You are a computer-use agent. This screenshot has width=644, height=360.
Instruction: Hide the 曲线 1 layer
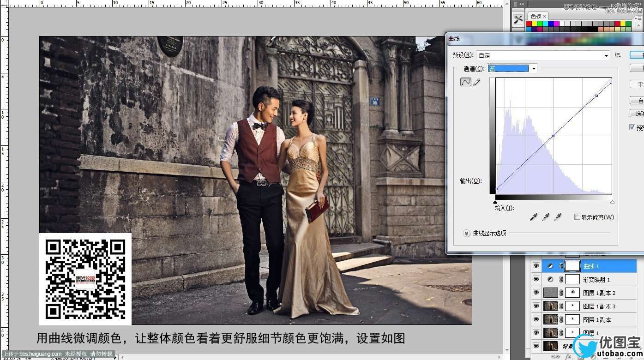(x=536, y=266)
